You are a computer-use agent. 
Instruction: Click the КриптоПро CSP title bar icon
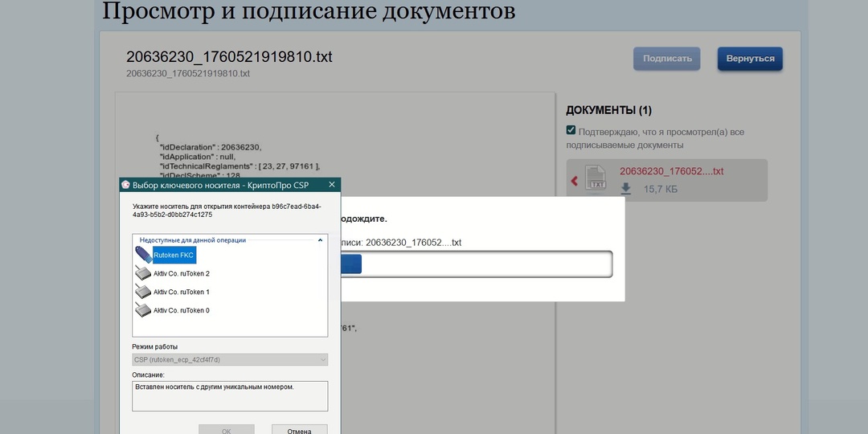tap(125, 185)
